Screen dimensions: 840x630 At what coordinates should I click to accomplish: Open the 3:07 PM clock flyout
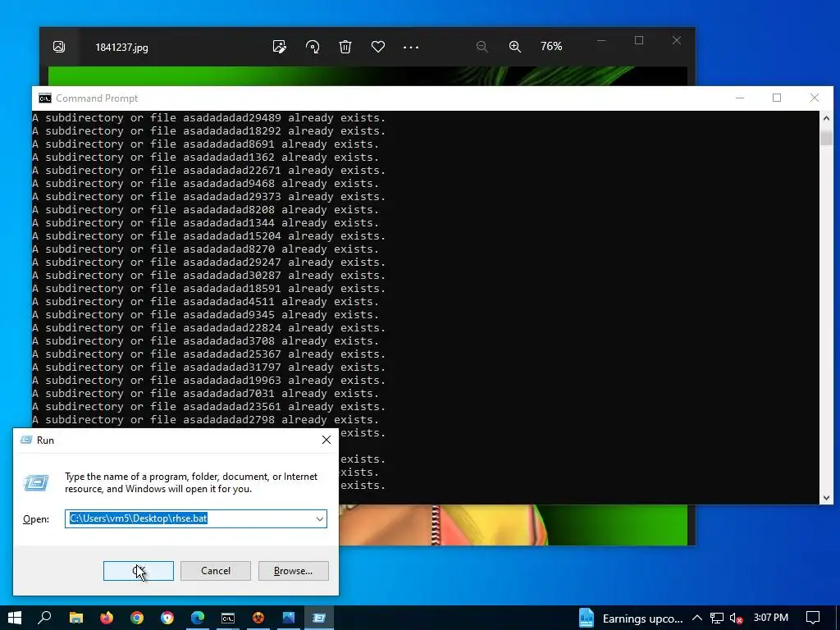(x=771, y=618)
